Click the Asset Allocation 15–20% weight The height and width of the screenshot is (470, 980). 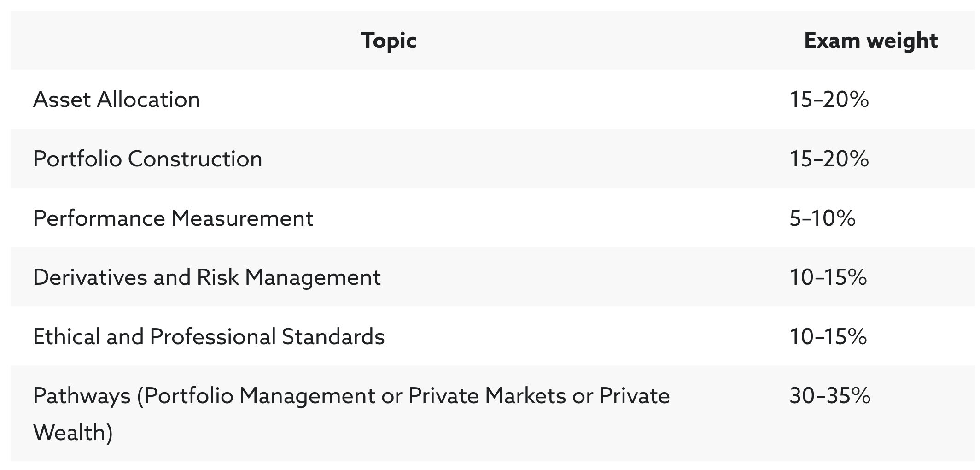[829, 100]
